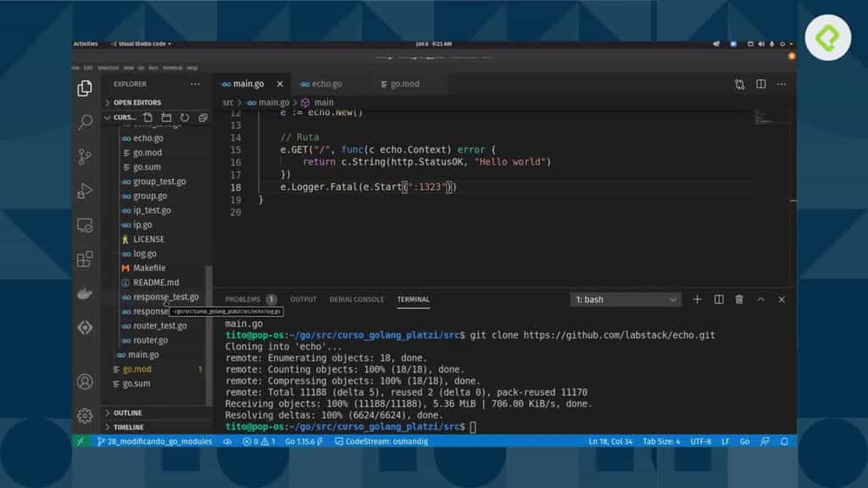Open README.md in the file tree
The height and width of the screenshot is (488, 868).
pos(156,282)
